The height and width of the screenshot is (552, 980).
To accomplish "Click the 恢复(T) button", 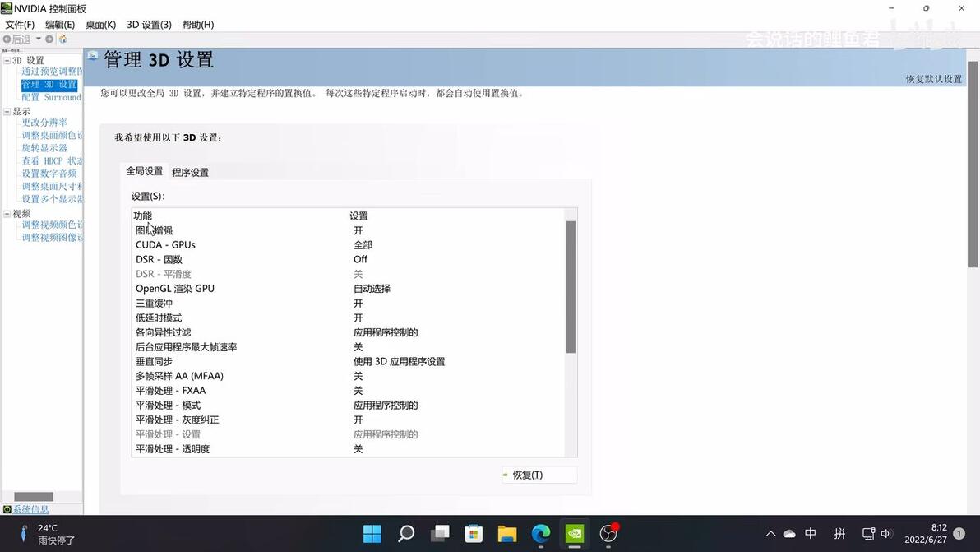I will pyautogui.click(x=539, y=475).
